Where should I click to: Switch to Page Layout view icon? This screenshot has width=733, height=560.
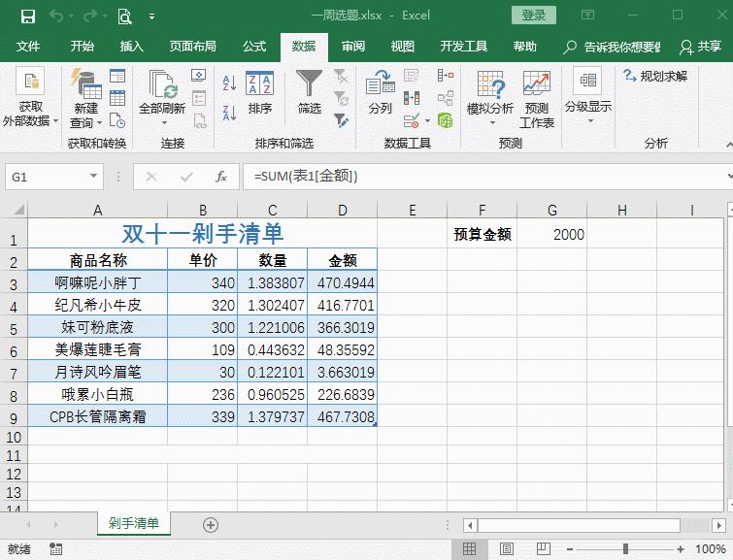coord(506,548)
